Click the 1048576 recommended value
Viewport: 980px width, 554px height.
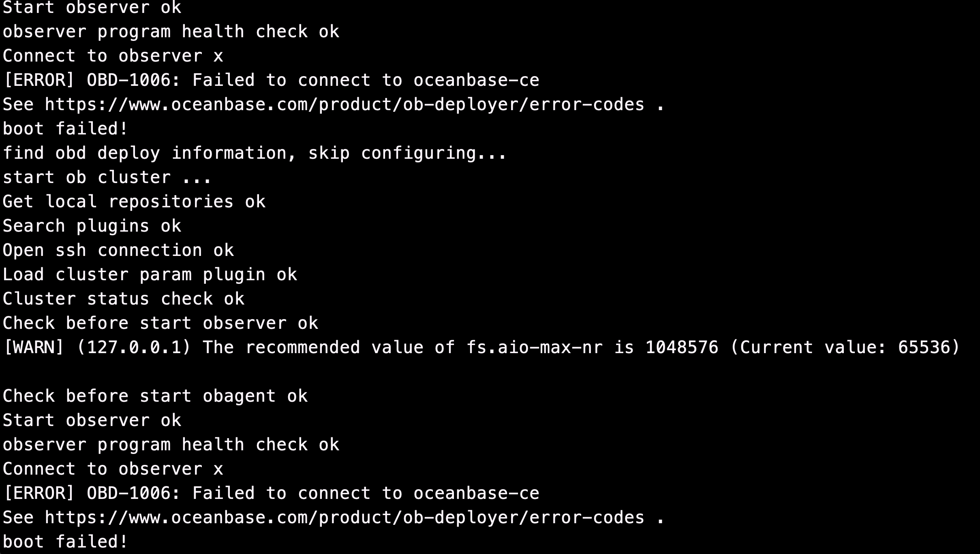682,347
